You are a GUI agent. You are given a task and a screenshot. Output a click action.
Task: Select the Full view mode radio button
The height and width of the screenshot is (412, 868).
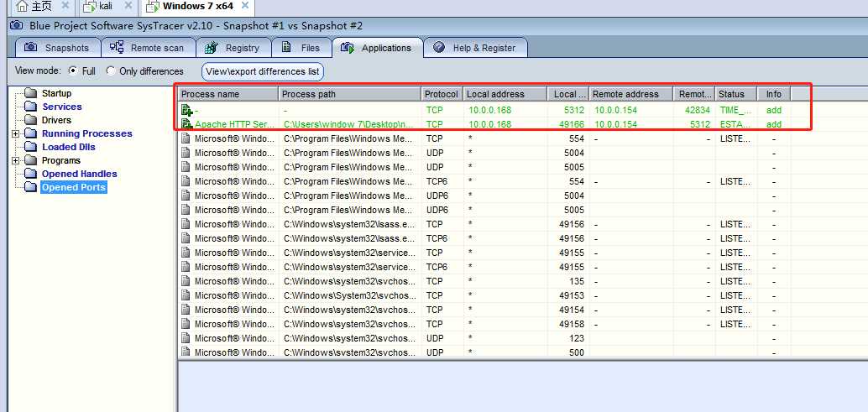click(72, 70)
